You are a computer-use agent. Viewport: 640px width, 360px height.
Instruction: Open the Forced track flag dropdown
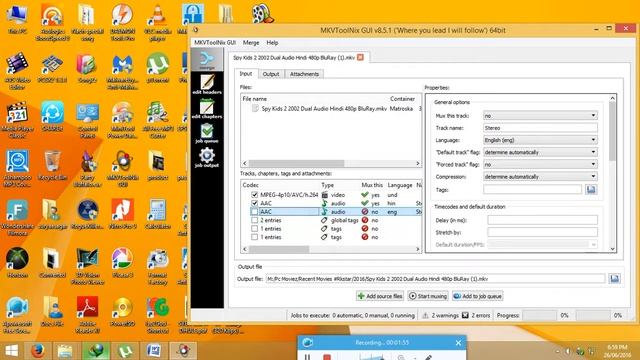(x=540, y=164)
